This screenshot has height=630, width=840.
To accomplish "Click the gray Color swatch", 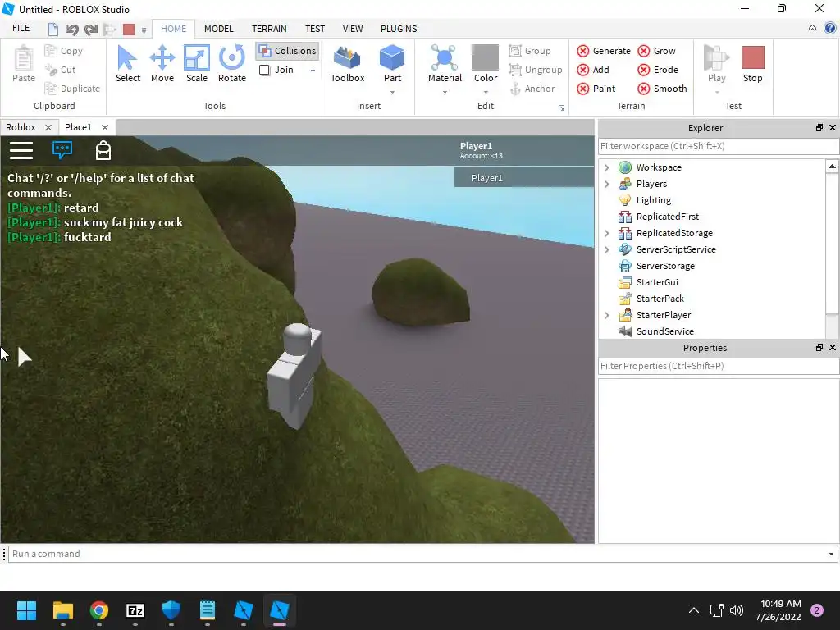I will 486,57.
